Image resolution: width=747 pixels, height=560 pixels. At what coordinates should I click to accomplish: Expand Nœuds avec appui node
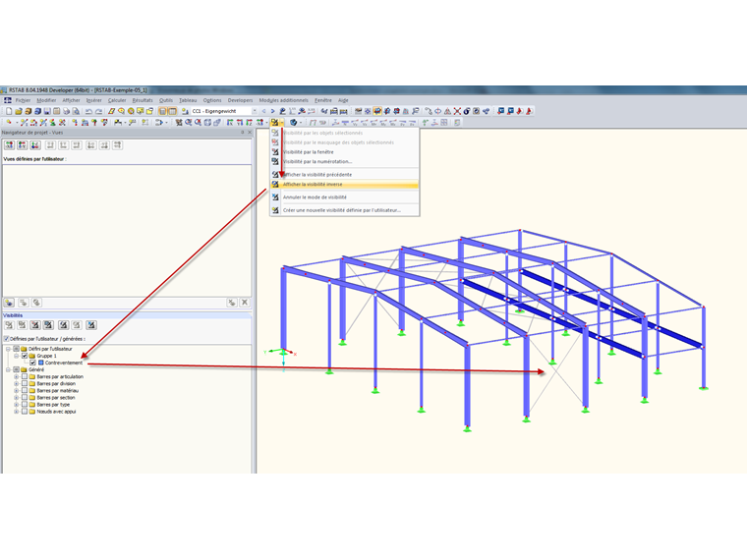(x=16, y=412)
